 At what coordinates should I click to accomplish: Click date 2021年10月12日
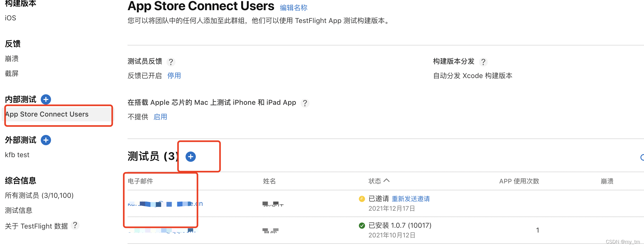tap(392, 235)
